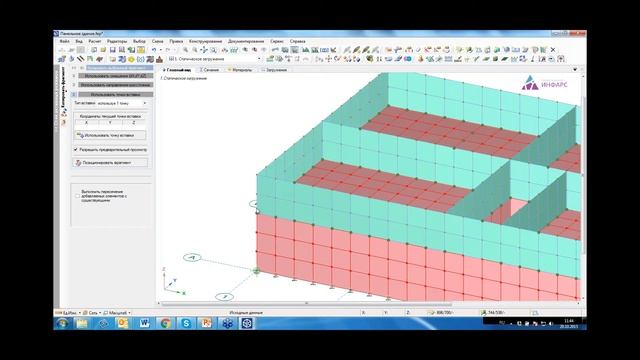Open Skype from the taskbar
640x360 pixels.
pos(186,323)
